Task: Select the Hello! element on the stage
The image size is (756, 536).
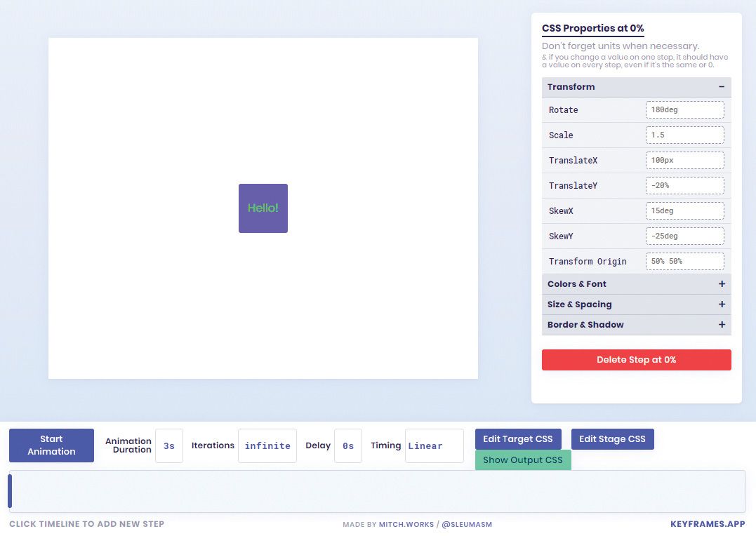Action: click(x=263, y=208)
